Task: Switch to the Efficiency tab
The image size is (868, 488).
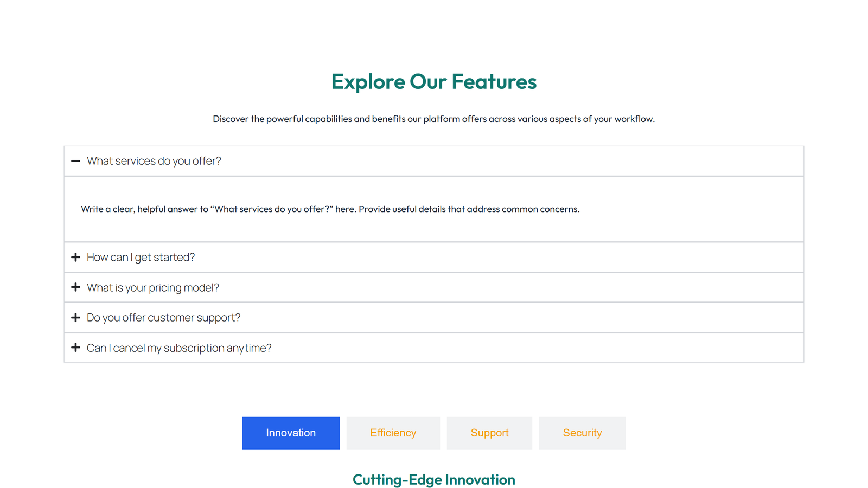Action: (393, 433)
